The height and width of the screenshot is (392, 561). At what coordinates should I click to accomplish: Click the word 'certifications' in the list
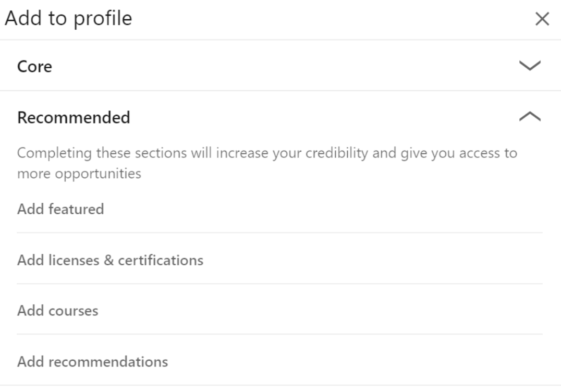161,260
